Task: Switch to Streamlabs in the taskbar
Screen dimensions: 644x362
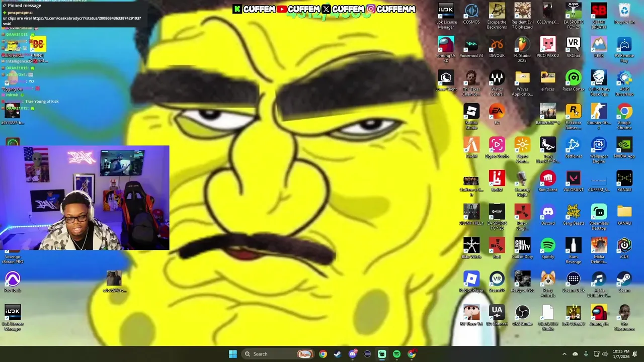Action: point(382,354)
